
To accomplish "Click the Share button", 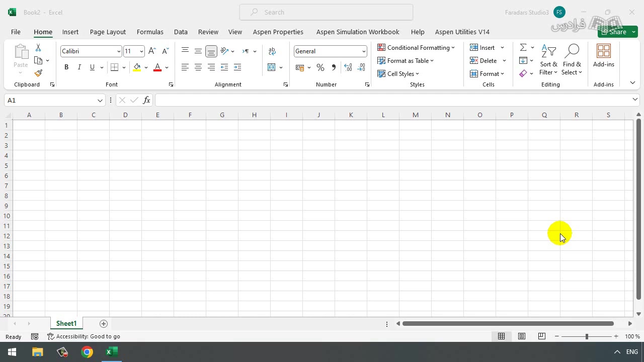I will tap(613, 32).
